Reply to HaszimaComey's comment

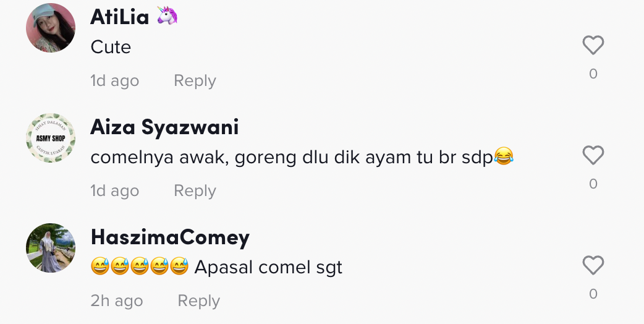coord(199,301)
